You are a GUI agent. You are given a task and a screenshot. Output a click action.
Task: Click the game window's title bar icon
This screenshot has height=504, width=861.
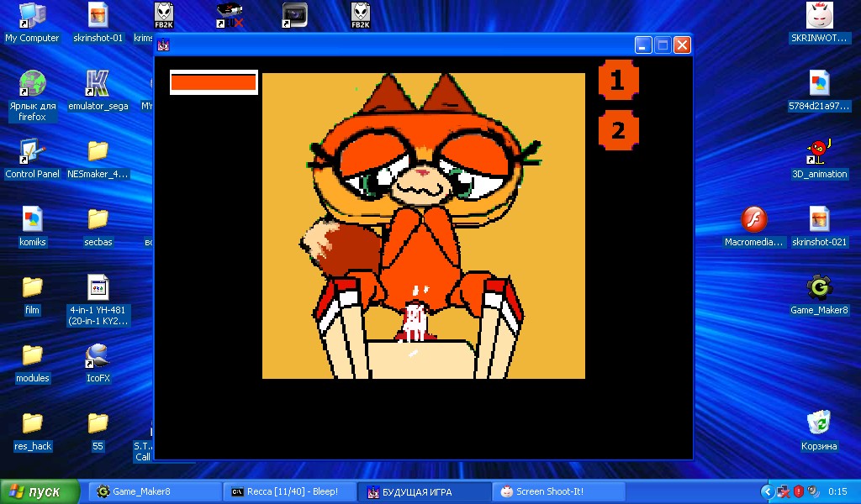click(163, 45)
